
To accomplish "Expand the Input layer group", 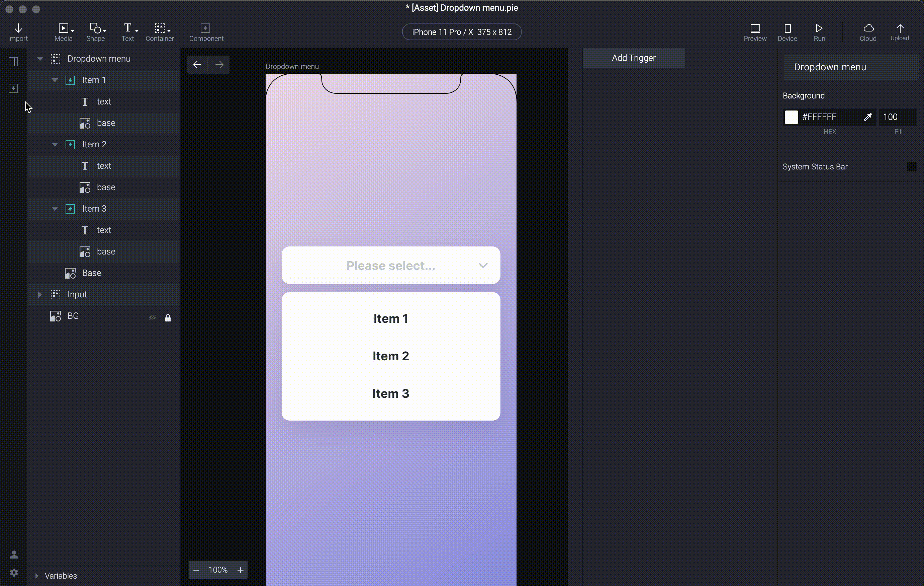I will point(39,294).
